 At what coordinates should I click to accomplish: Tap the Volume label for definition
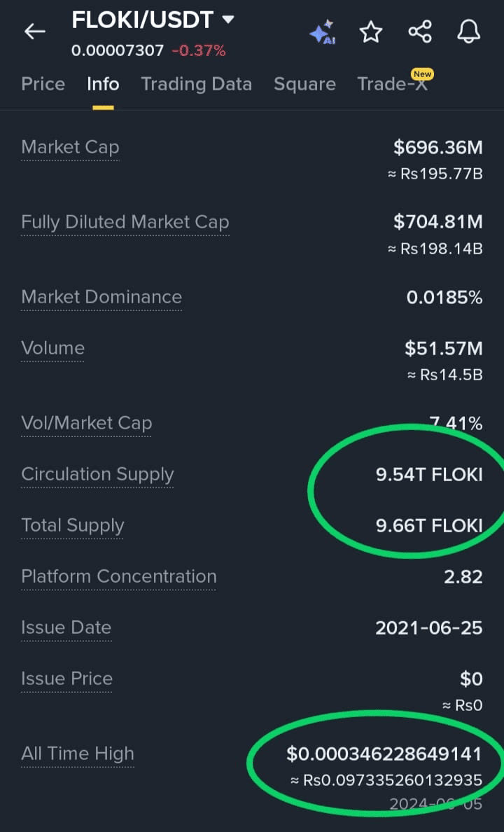click(x=52, y=348)
